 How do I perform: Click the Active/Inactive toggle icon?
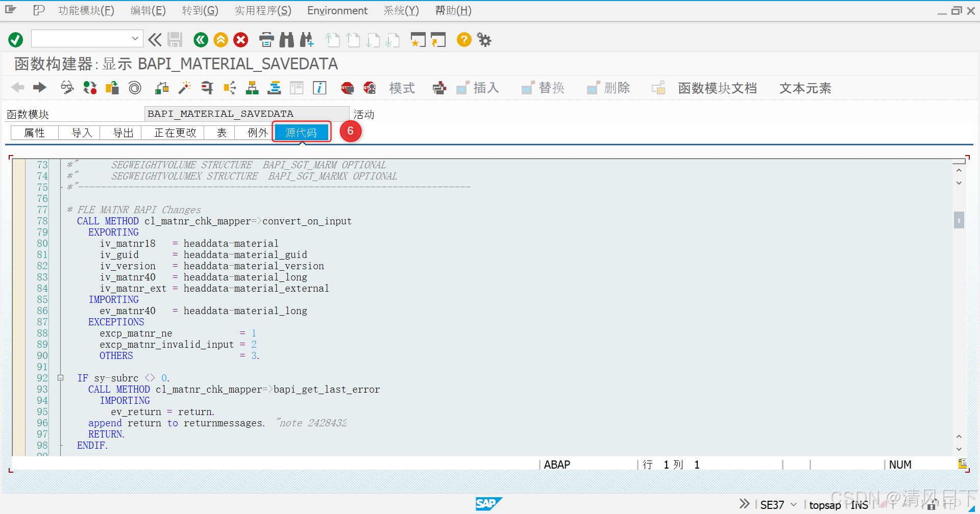click(x=90, y=88)
